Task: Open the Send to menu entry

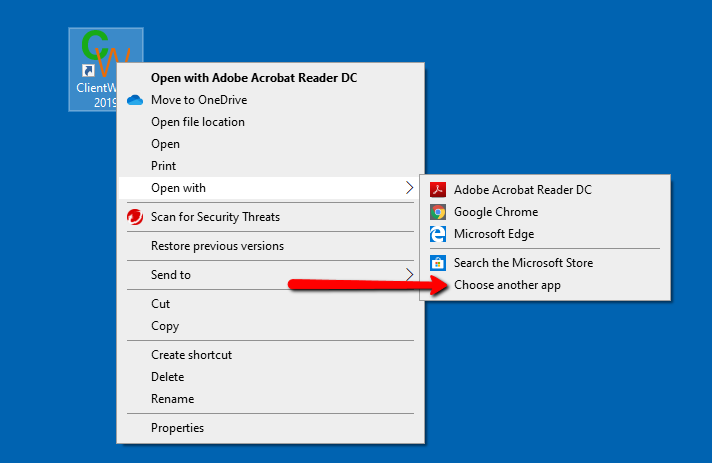Action: (x=271, y=275)
